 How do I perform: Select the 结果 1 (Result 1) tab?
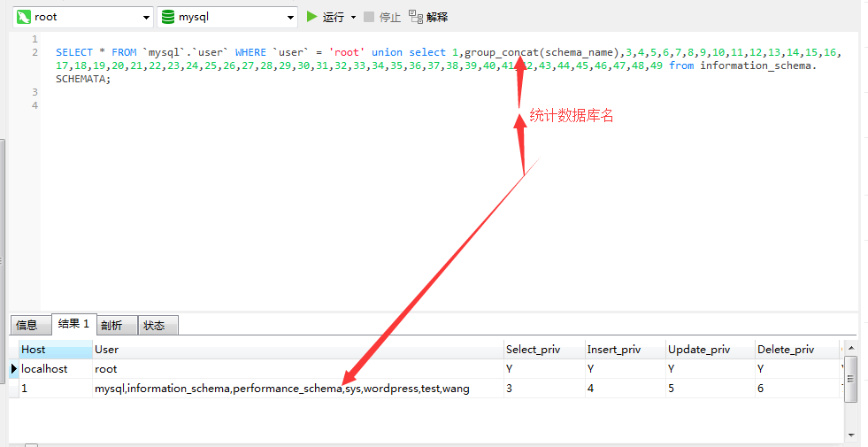pos(73,324)
